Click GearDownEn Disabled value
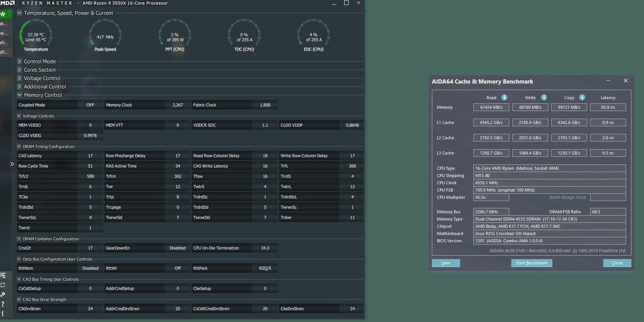Viewport: 644px width, 322px height. pos(178,248)
